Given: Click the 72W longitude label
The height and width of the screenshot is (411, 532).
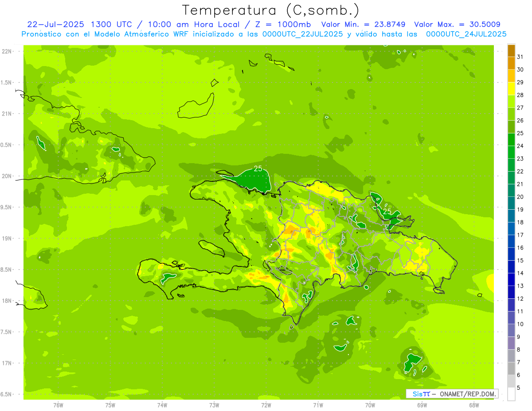Looking at the screenshot, I should click(x=266, y=405).
